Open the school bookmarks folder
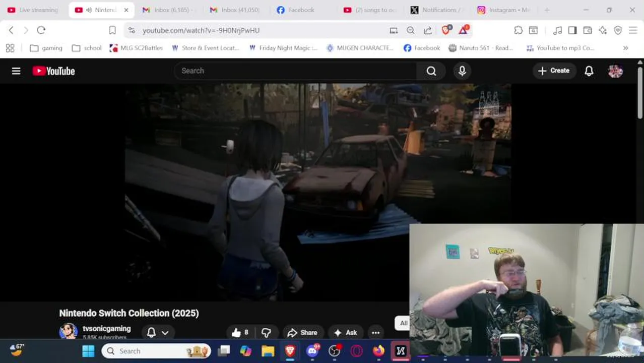The height and width of the screenshot is (363, 644). [x=87, y=48]
